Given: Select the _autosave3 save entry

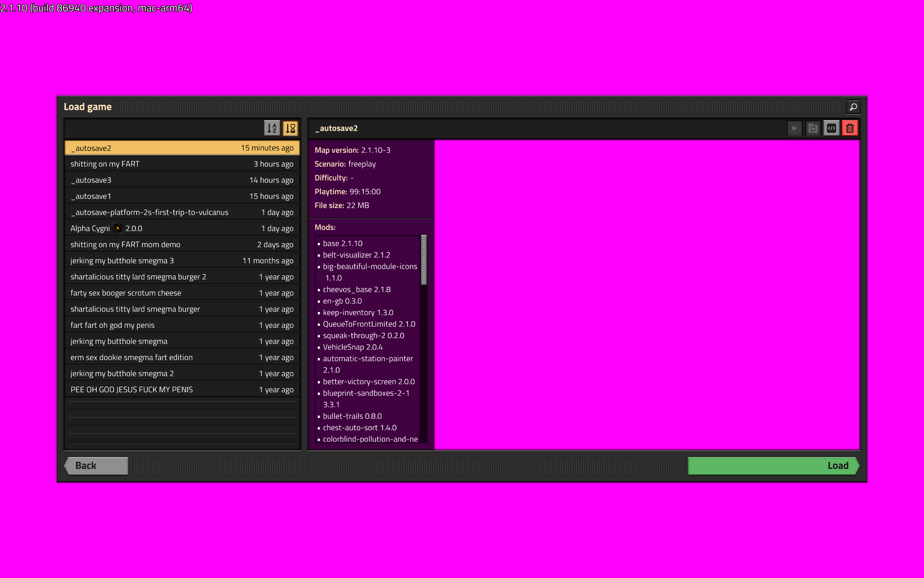Looking at the screenshot, I should tap(182, 180).
